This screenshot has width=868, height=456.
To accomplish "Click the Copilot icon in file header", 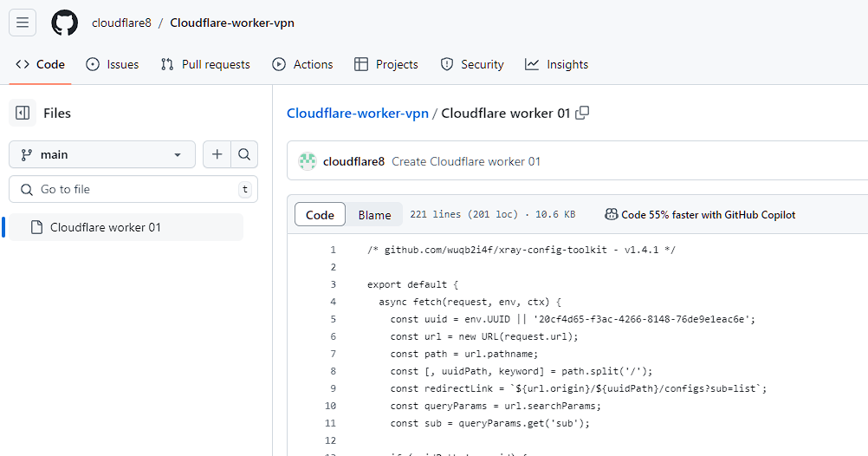I will pos(612,215).
